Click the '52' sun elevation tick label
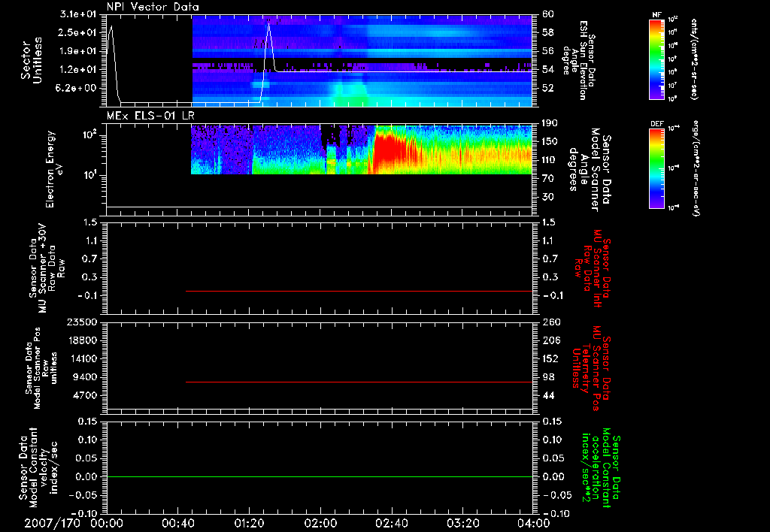Viewport: 770px width, 532px height. pos(548,89)
